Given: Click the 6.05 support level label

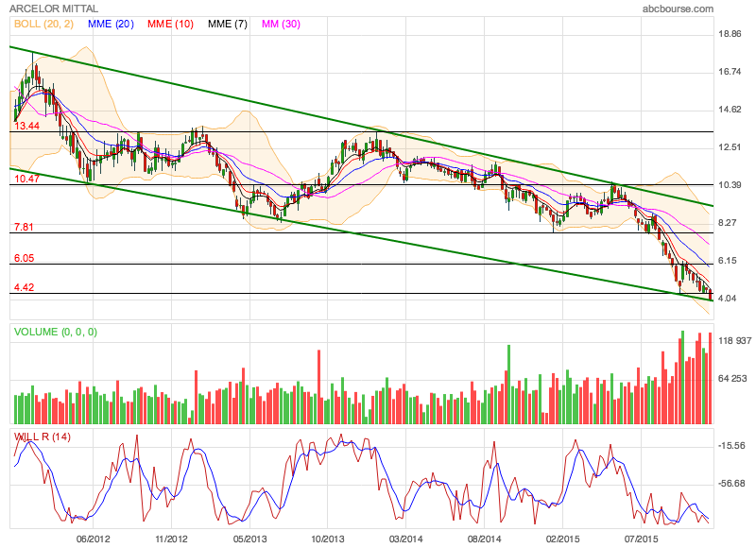Looking at the screenshot, I should click(x=25, y=258).
